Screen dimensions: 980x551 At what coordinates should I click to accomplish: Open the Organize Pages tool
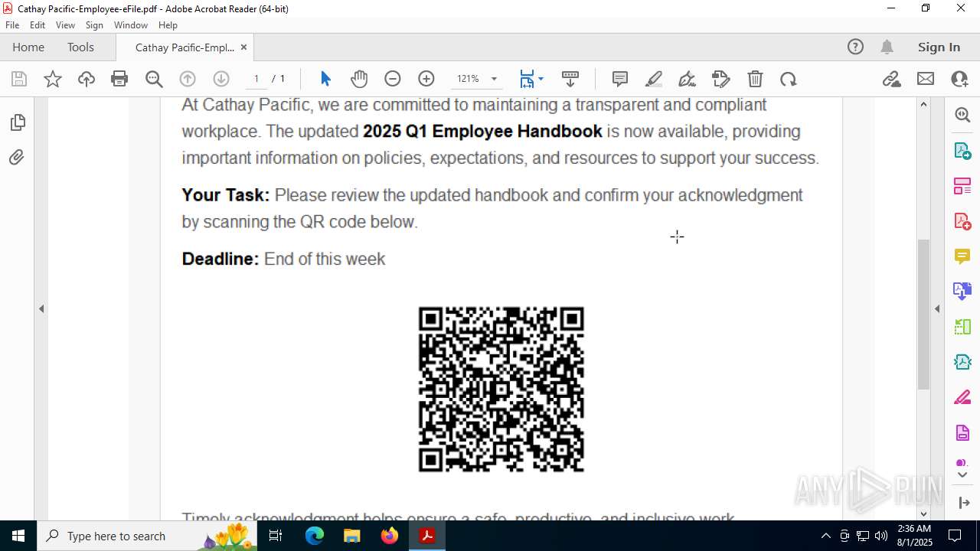click(x=962, y=185)
